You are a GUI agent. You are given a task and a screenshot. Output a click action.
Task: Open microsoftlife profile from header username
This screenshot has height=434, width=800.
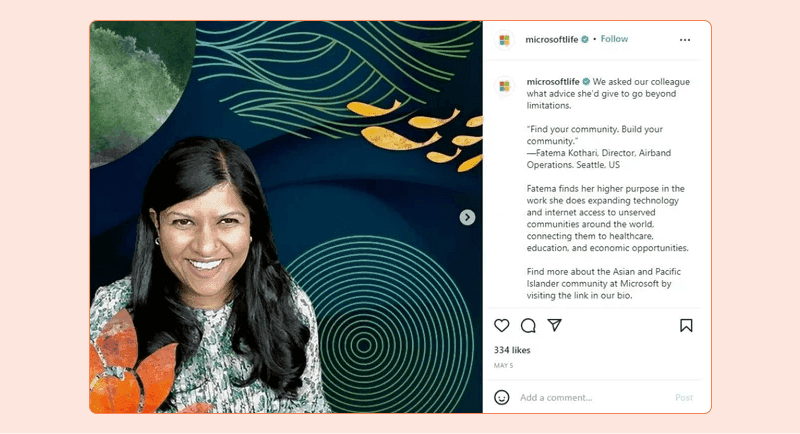click(x=552, y=39)
